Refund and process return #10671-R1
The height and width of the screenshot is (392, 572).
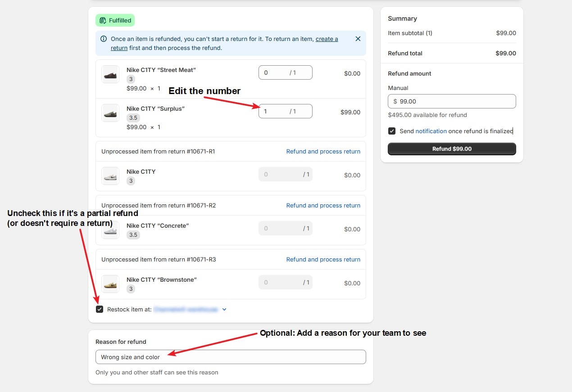coord(323,151)
